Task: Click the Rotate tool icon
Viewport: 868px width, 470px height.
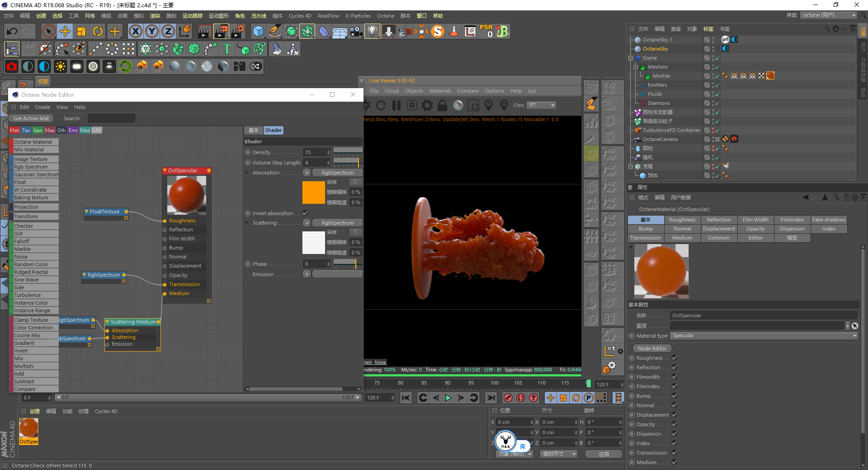Action: point(98,31)
